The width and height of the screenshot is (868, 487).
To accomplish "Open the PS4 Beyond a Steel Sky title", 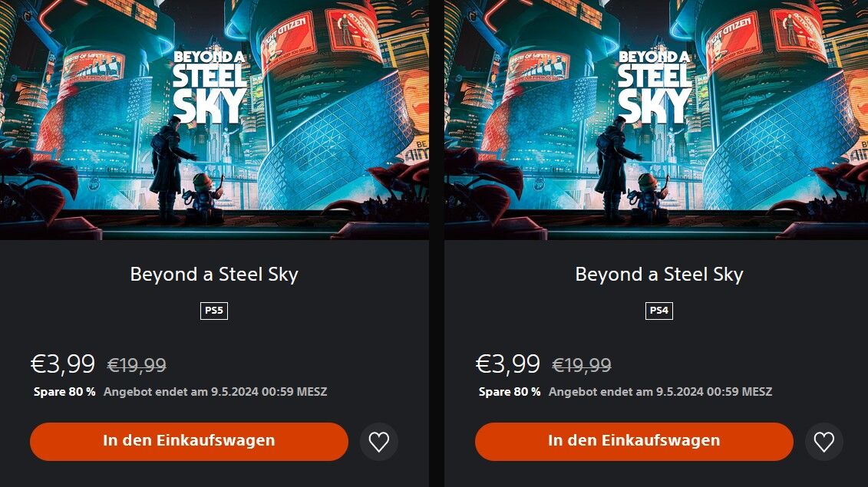I will [659, 274].
